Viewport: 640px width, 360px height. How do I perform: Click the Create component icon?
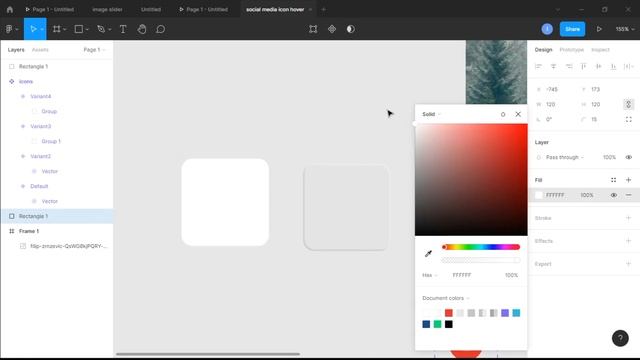[x=332, y=29]
